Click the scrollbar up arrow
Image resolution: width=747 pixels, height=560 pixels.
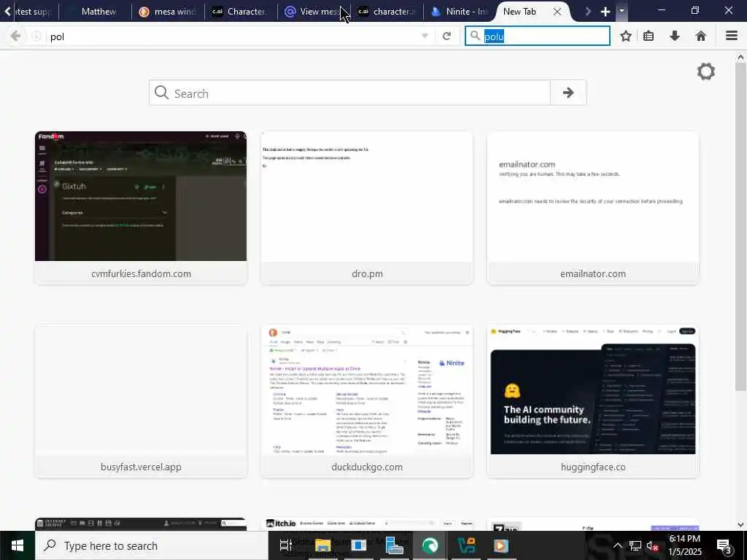(740, 57)
